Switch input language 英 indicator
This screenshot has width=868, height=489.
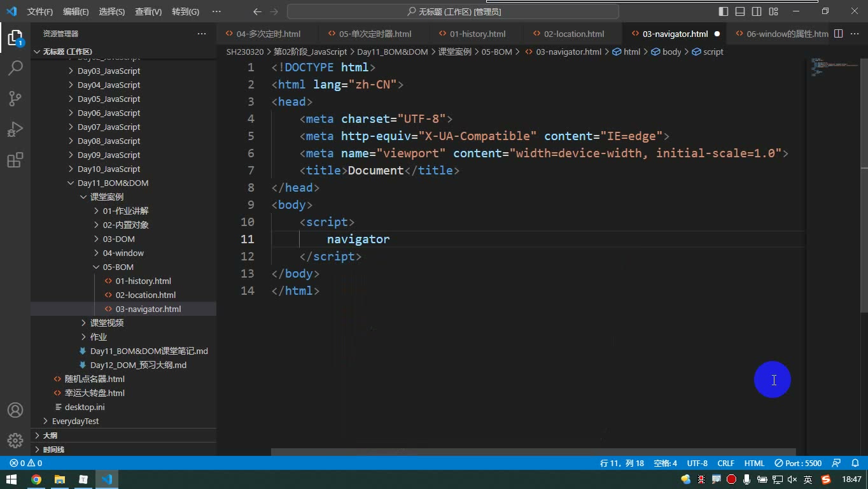pyautogui.click(x=808, y=479)
